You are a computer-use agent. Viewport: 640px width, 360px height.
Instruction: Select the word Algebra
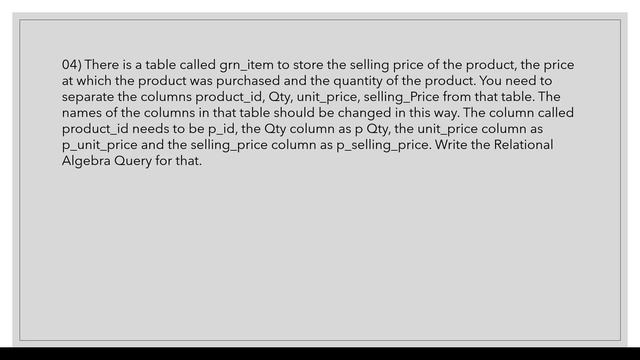(x=86, y=161)
